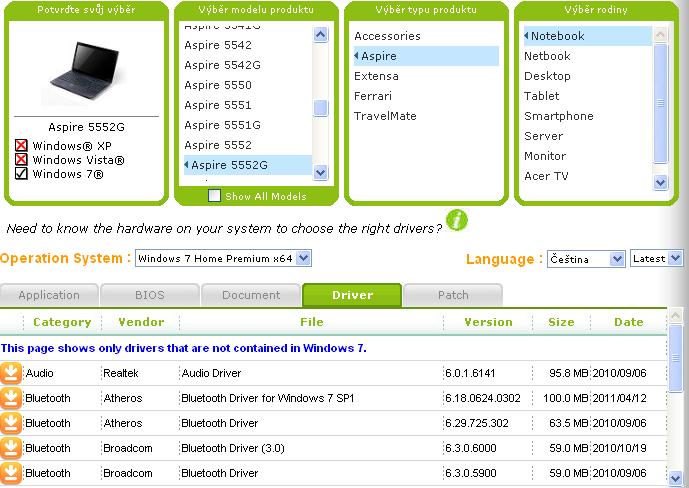This screenshot has width=689, height=488.
Task: Select Monitor product family
Action: [545, 156]
